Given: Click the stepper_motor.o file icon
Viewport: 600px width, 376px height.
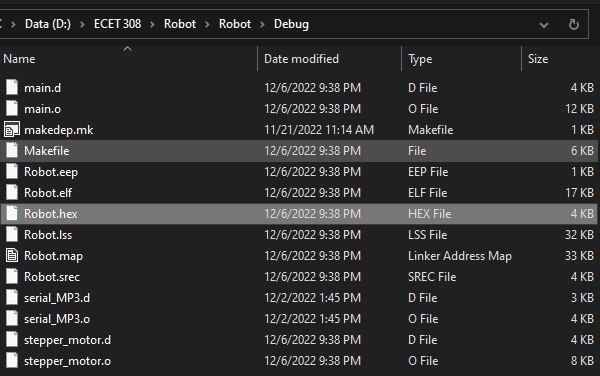Looking at the screenshot, I should click(12, 361).
